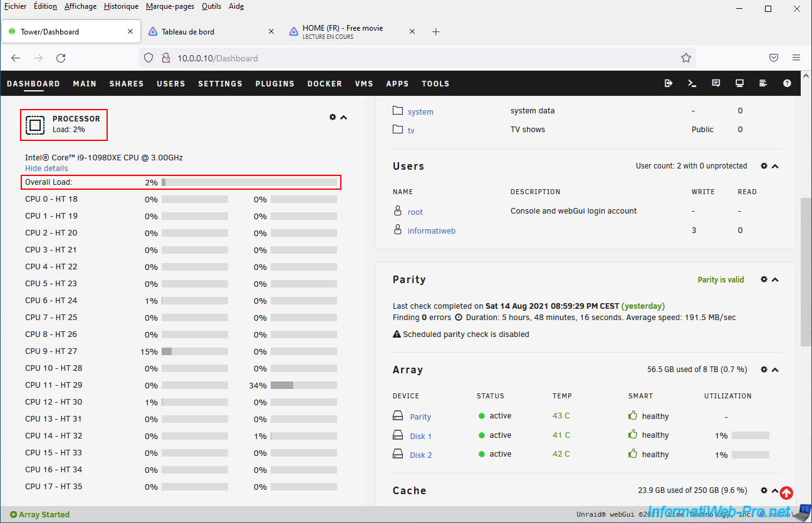The height and width of the screenshot is (523, 812).
Task: Collapse the Processor panel chevron
Action: point(343,117)
